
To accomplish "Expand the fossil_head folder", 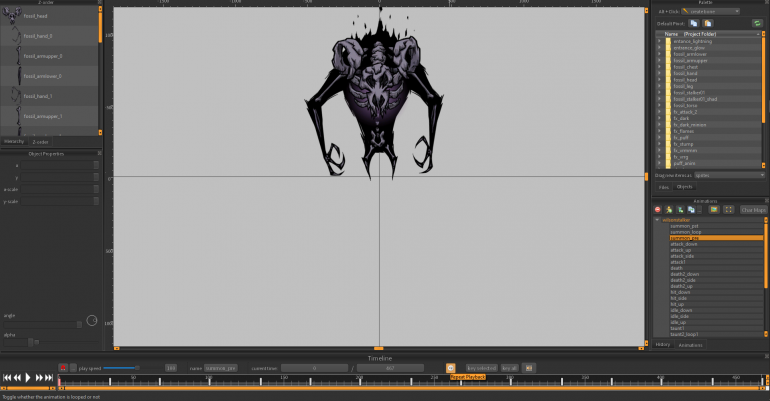I will click(659, 79).
